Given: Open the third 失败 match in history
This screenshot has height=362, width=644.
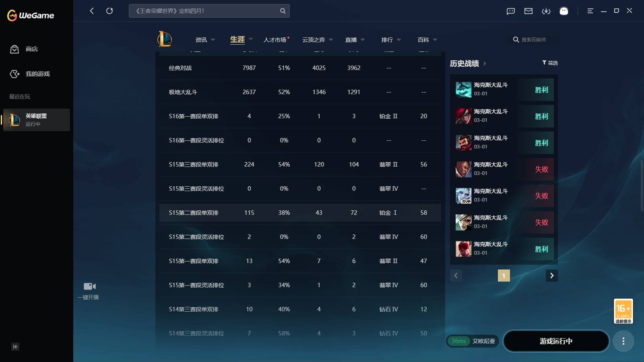Looking at the screenshot, I should [504, 222].
